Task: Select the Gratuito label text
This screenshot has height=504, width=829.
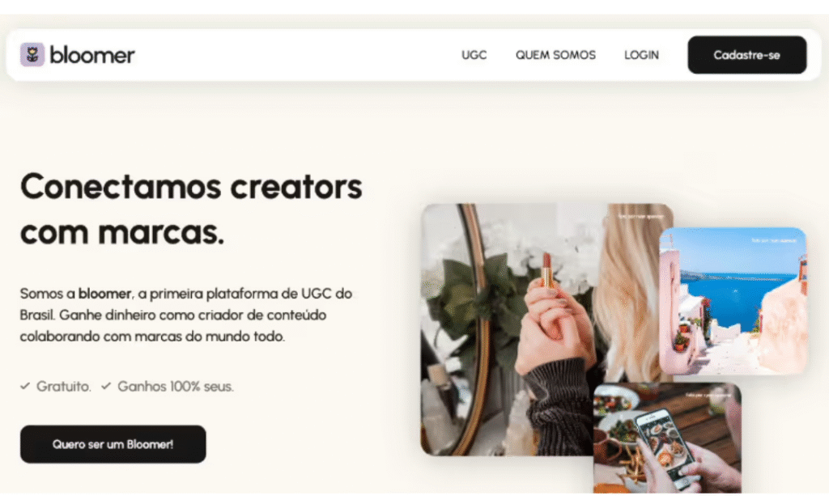Action: 63,386
